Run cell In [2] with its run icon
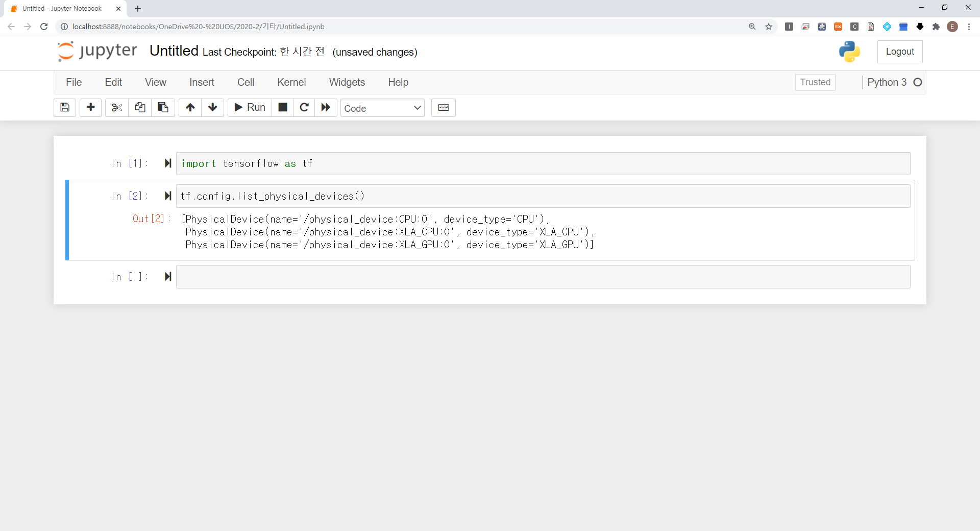The width and height of the screenshot is (980, 531). (x=168, y=196)
